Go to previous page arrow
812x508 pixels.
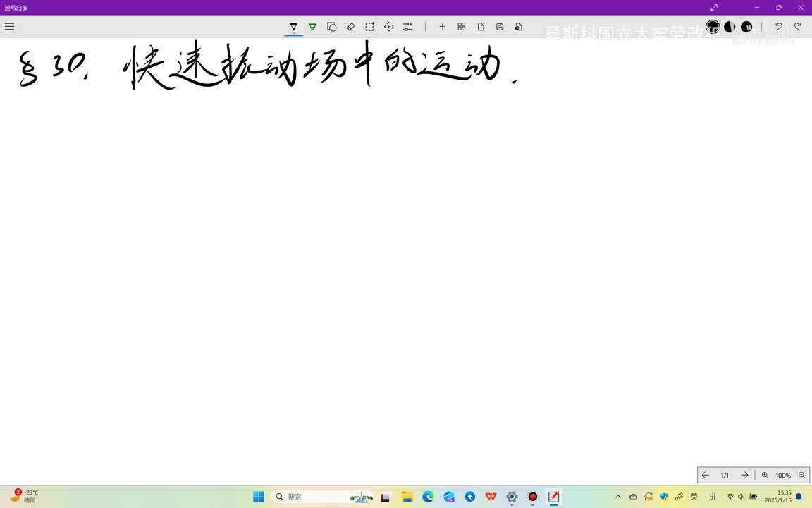706,475
